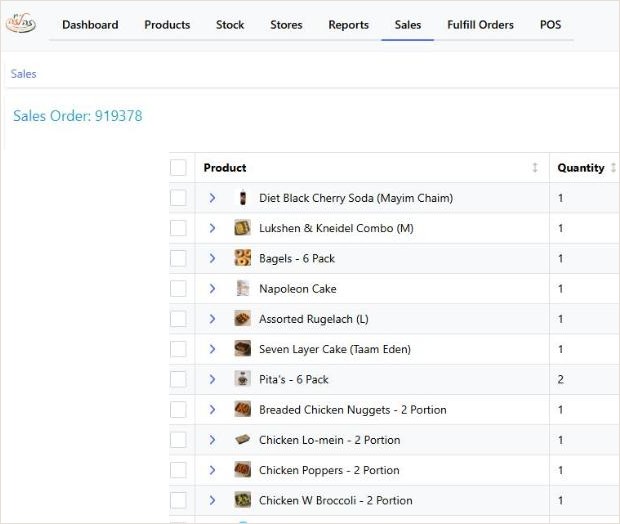Click 'Bagels - 6 Pack' product name
620x524 pixels.
click(297, 259)
